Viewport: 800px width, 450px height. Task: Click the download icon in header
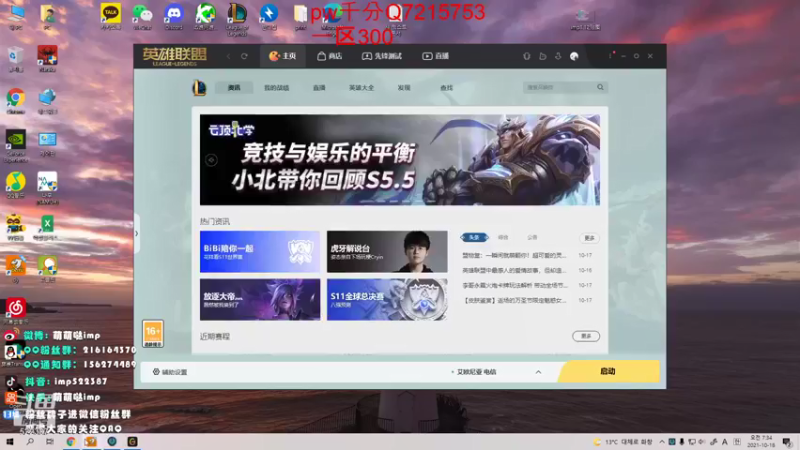pyautogui.click(x=558, y=56)
